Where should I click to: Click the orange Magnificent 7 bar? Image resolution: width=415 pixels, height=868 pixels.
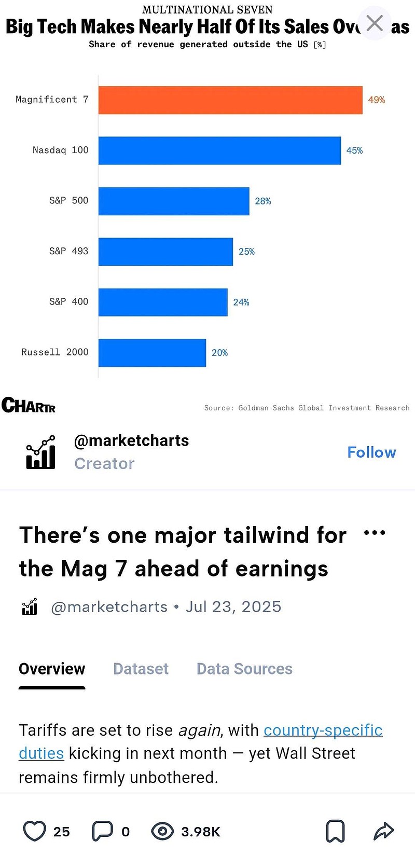tap(230, 100)
